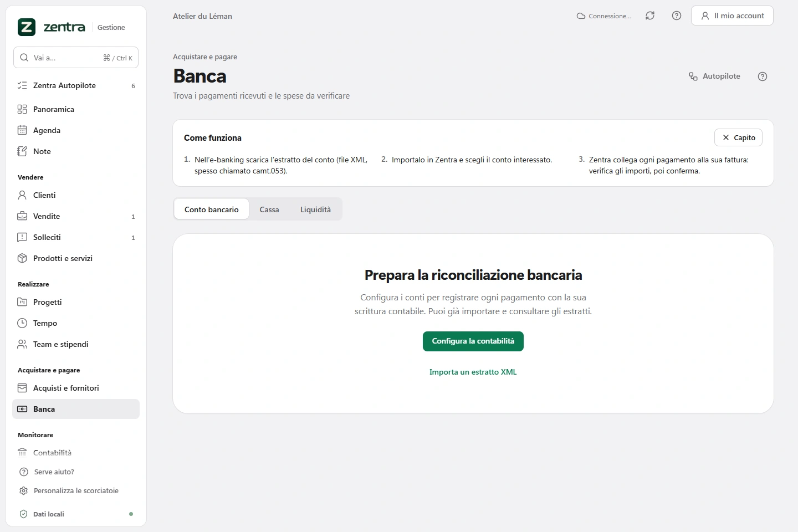Click Configura la contabilità button
Viewport: 798px width, 532px height.
pyautogui.click(x=473, y=341)
